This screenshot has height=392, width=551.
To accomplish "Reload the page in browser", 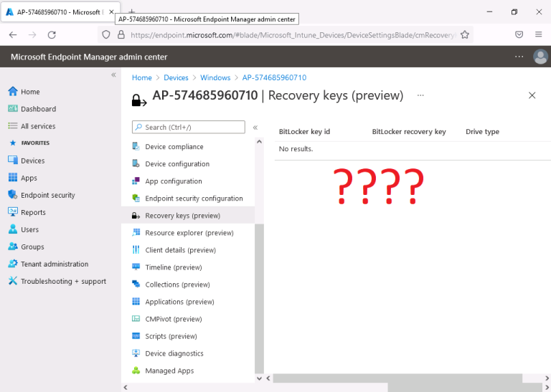I will point(52,34).
